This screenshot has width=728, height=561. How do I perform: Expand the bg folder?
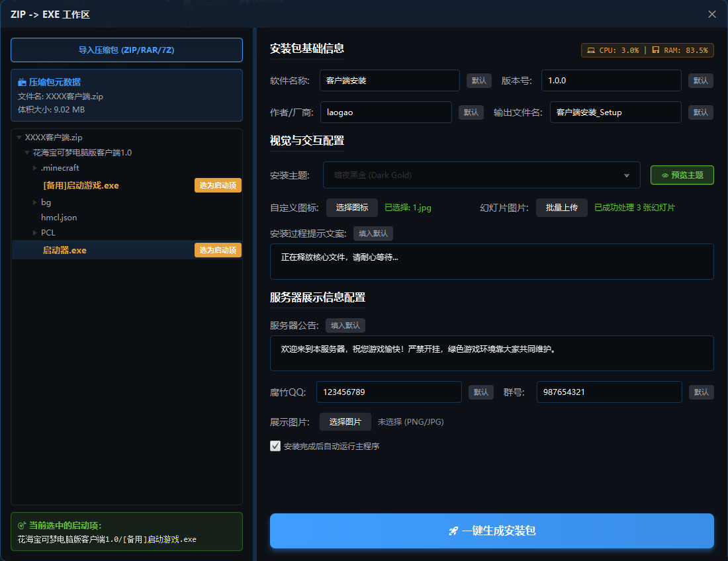point(35,202)
